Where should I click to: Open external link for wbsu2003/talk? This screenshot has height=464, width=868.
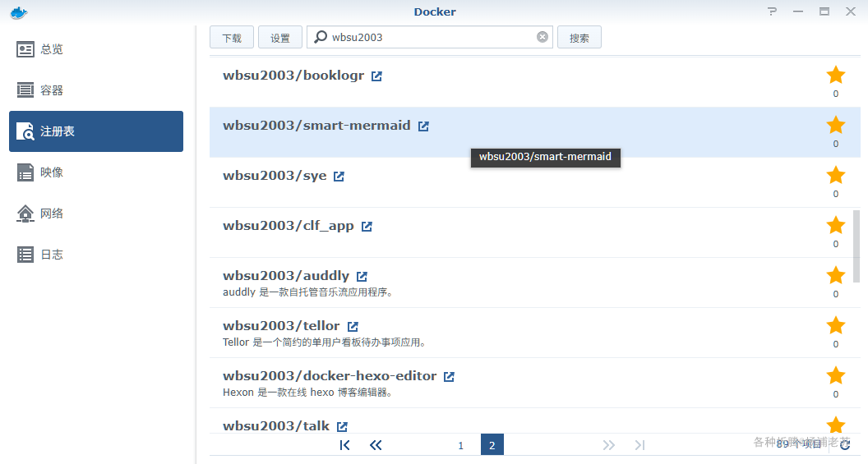click(x=342, y=426)
